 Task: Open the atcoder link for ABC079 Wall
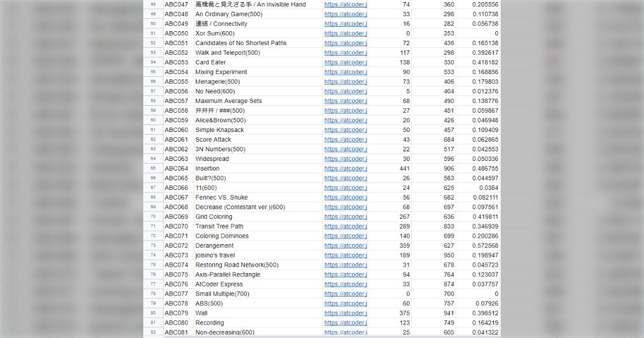pyautogui.click(x=345, y=313)
